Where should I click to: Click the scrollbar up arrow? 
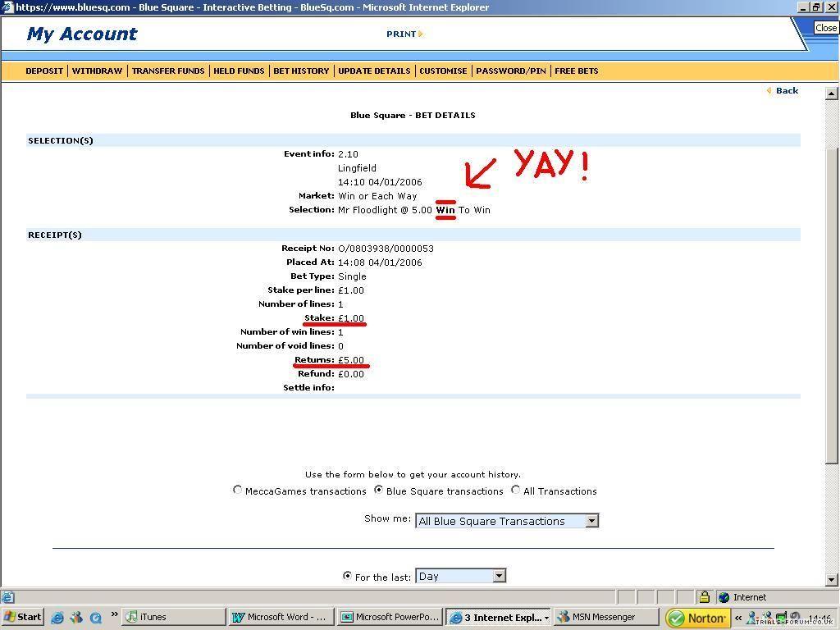point(832,94)
